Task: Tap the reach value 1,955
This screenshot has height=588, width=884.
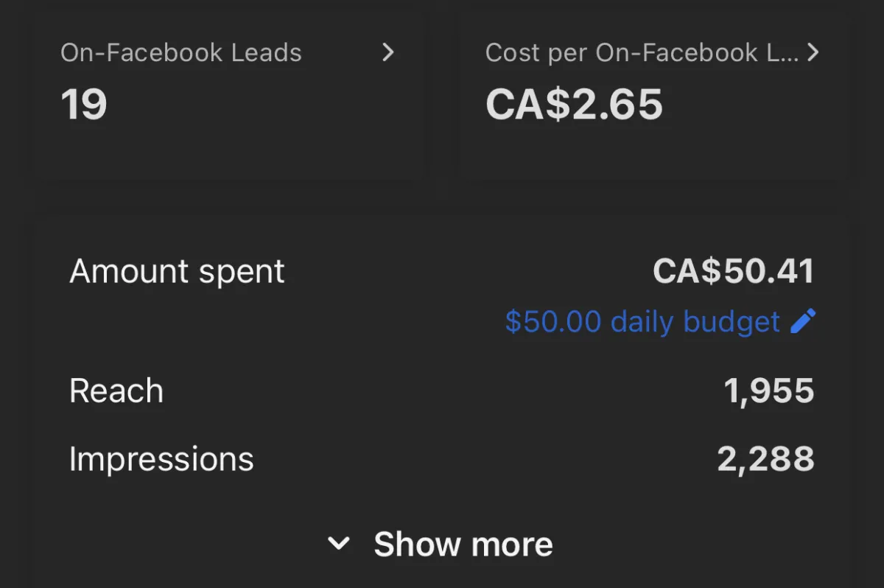Action: [769, 391]
